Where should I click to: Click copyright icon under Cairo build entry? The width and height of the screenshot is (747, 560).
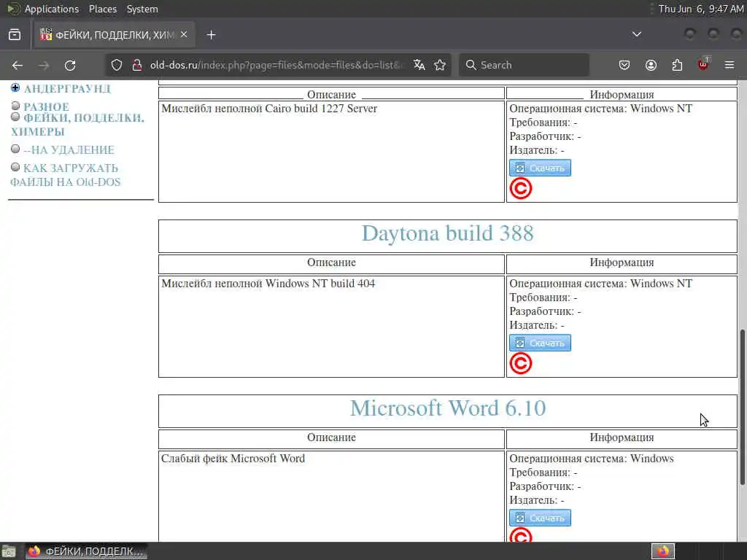coord(521,189)
